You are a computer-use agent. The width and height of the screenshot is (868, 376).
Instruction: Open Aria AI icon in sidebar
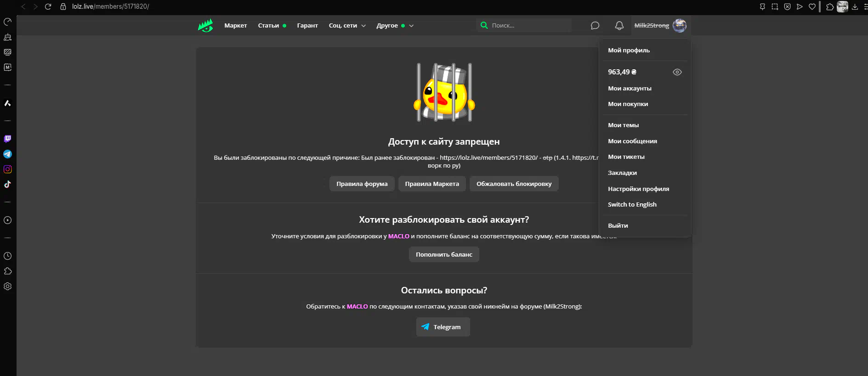click(7, 103)
